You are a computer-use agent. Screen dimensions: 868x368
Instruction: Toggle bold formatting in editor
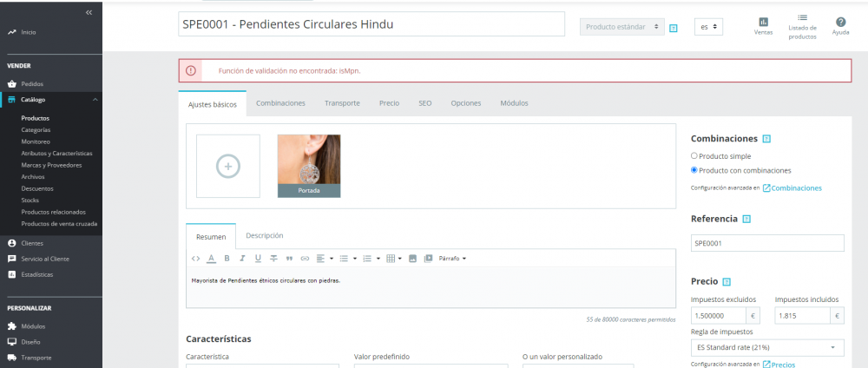click(227, 259)
